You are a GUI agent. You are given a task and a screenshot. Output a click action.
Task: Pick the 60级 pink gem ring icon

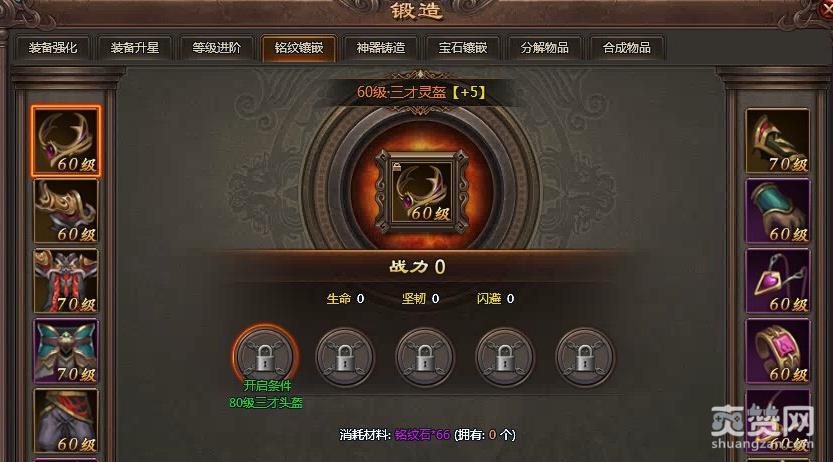(x=777, y=351)
